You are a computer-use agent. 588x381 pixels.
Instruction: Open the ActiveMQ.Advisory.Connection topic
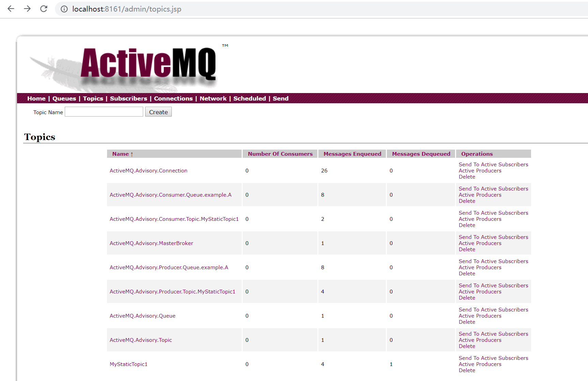pyautogui.click(x=149, y=171)
